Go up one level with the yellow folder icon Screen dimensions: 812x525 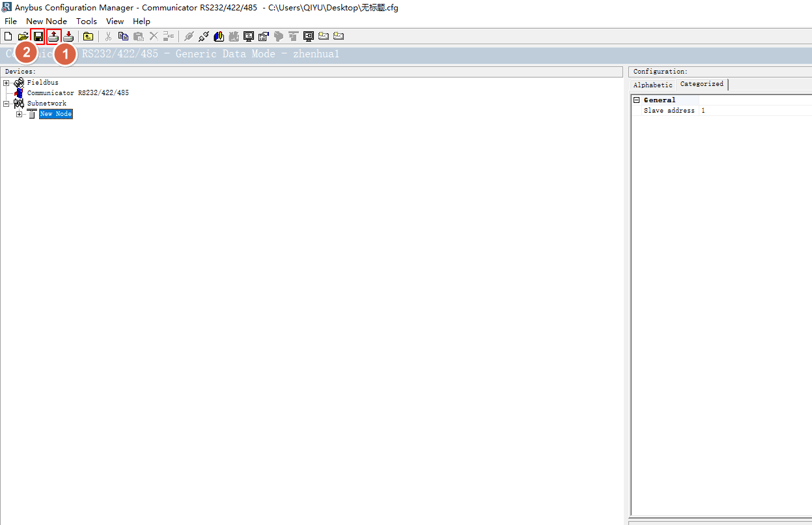tap(88, 36)
